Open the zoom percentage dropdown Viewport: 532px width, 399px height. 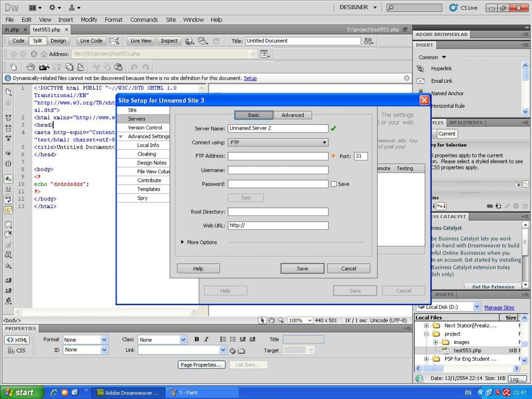coord(309,320)
